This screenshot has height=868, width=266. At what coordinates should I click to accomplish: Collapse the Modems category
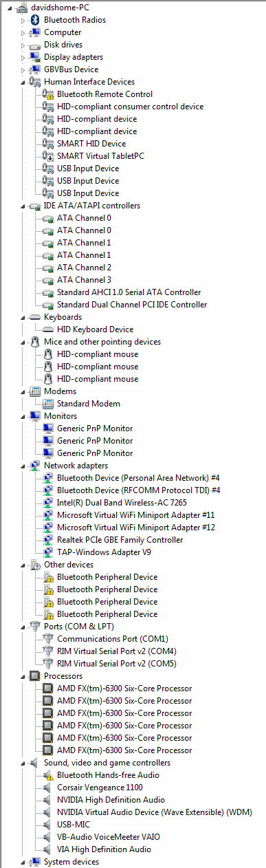pyautogui.click(x=23, y=391)
